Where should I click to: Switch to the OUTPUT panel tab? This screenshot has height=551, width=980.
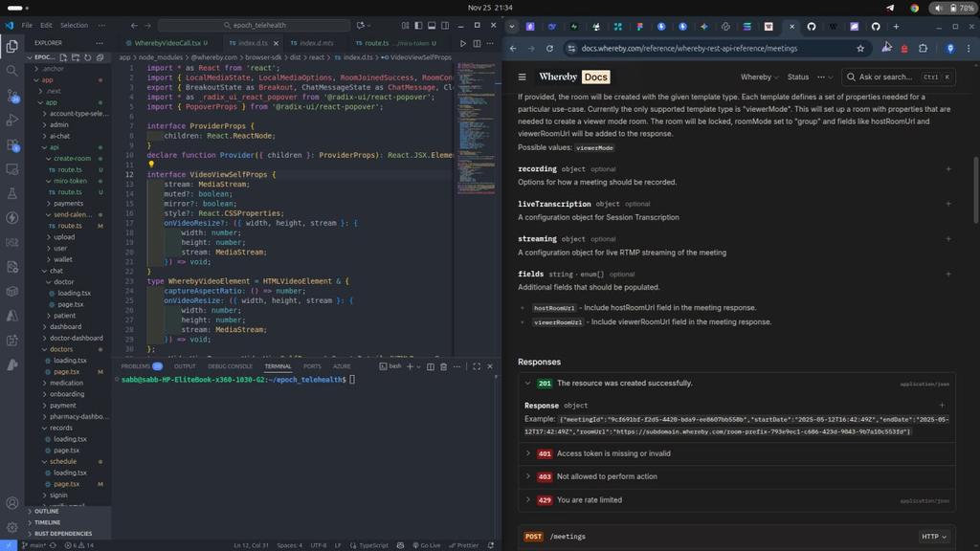click(x=185, y=366)
